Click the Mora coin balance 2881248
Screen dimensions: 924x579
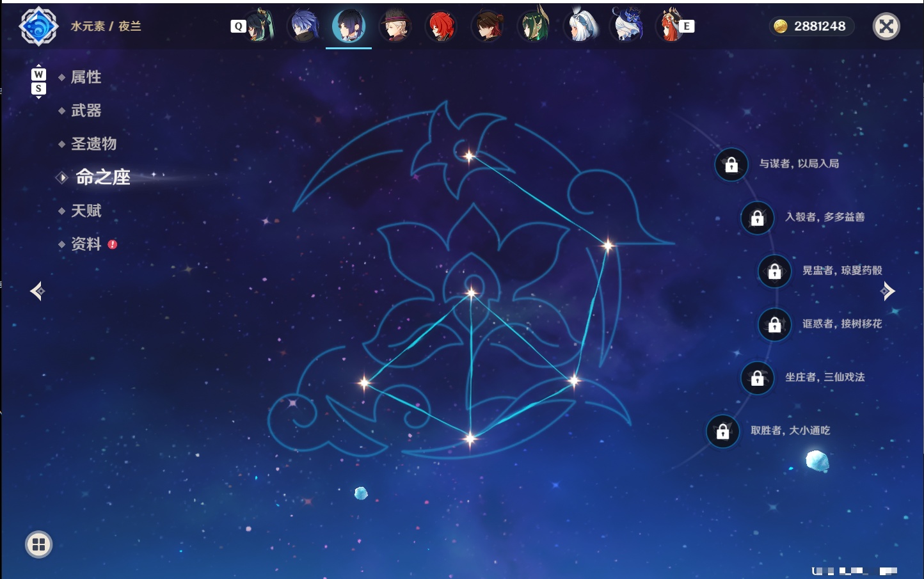click(x=811, y=26)
